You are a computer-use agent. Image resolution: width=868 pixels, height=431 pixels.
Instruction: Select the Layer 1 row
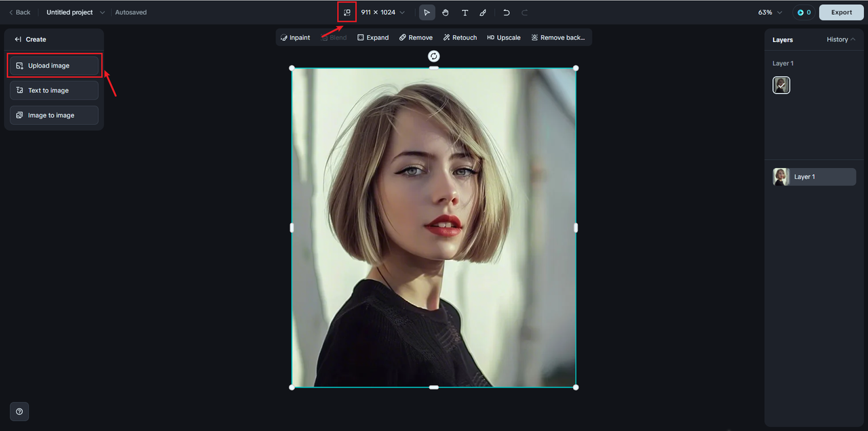814,177
